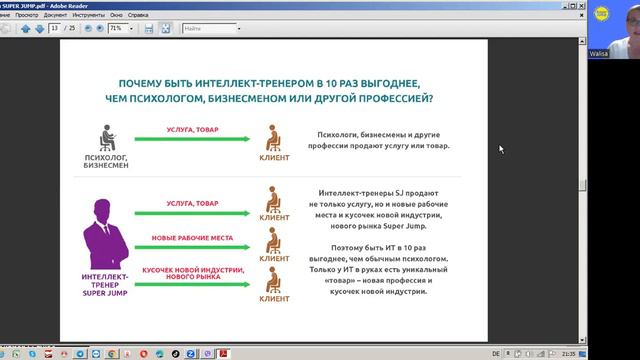
Task: Open Skype from the taskbar
Action: click(x=32, y=354)
